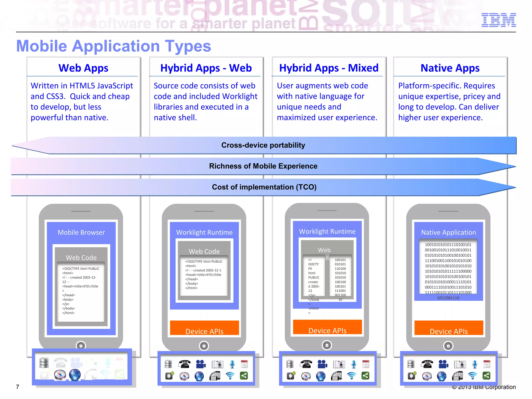
Task: Select the video camera icon under Native Apps
Action: [x=443, y=364]
